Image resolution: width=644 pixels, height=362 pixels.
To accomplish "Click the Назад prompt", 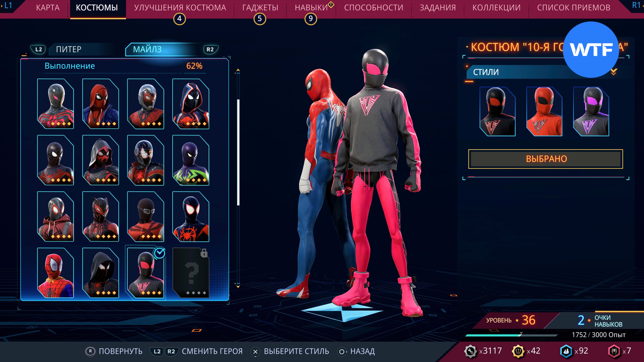I will coord(362,351).
